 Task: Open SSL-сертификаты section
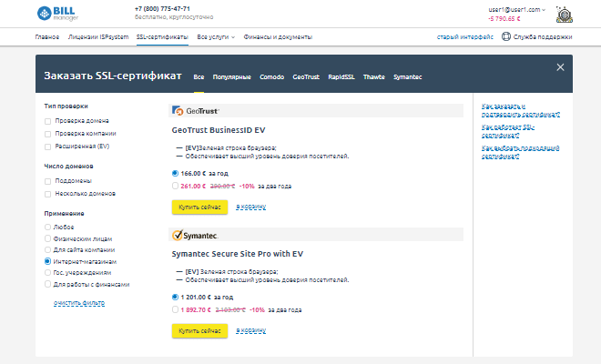pos(162,36)
